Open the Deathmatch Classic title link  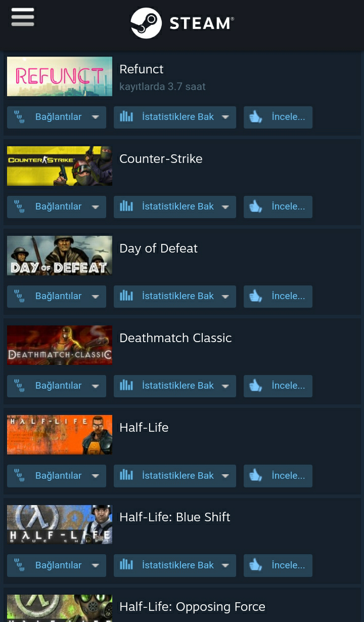(x=175, y=338)
